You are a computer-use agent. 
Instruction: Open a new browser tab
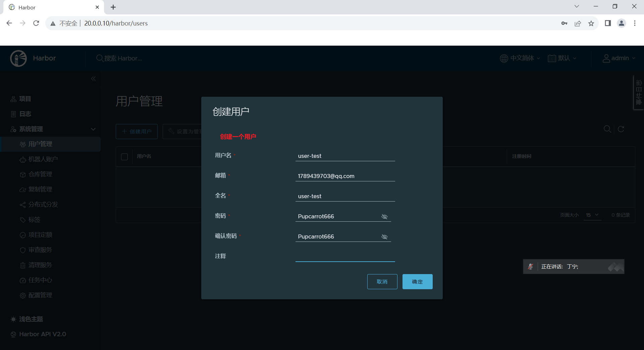(113, 7)
